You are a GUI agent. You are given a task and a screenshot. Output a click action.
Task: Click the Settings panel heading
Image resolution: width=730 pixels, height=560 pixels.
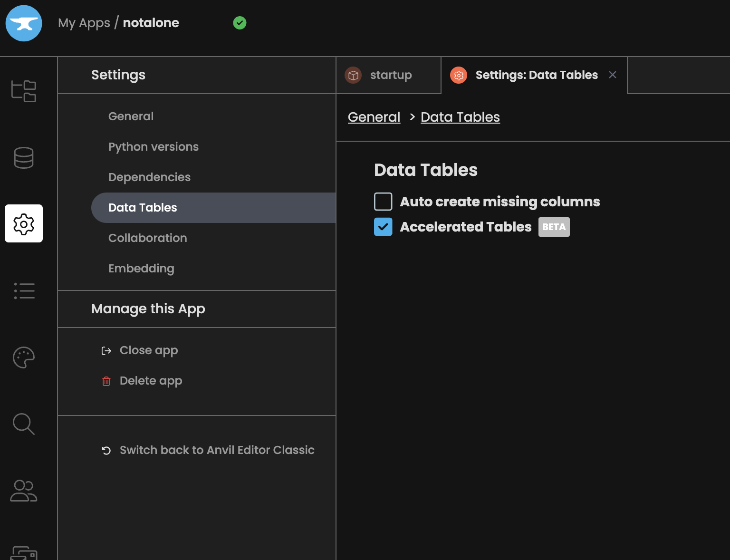(x=118, y=75)
